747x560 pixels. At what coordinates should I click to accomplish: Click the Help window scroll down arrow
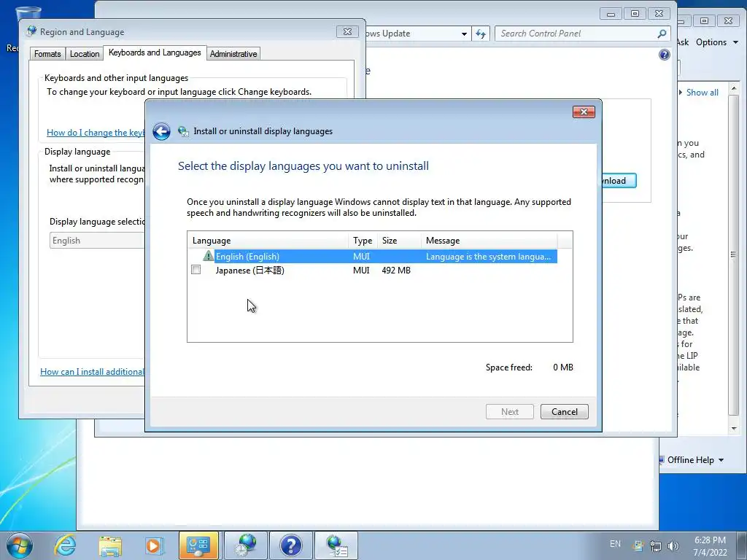734,429
